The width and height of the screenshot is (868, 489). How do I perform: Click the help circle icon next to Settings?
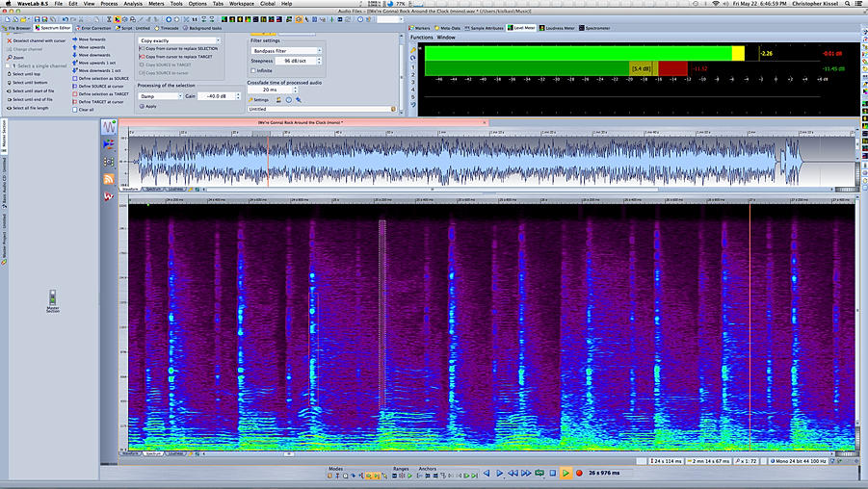click(288, 100)
